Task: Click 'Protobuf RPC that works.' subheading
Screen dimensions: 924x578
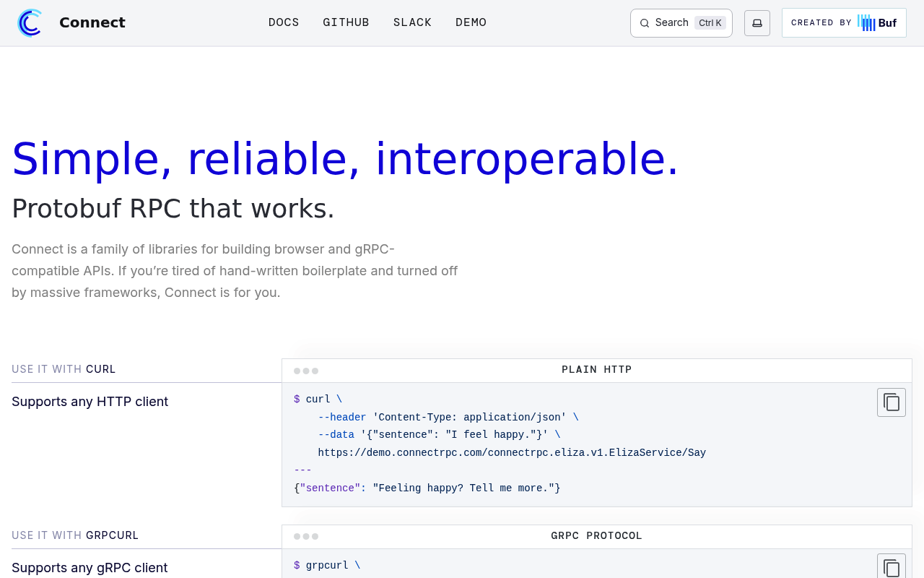Action: pyautogui.click(x=173, y=209)
